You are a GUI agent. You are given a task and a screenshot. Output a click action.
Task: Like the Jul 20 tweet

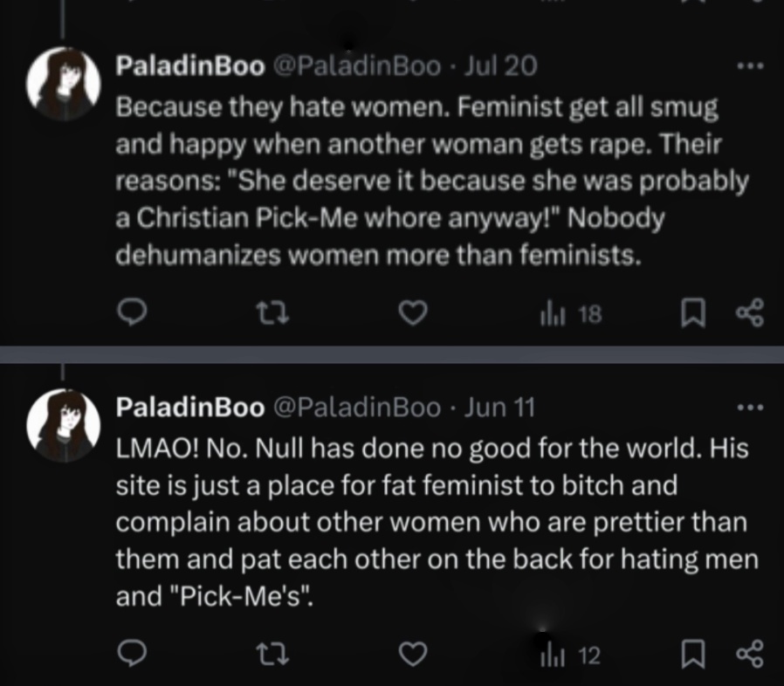(412, 313)
